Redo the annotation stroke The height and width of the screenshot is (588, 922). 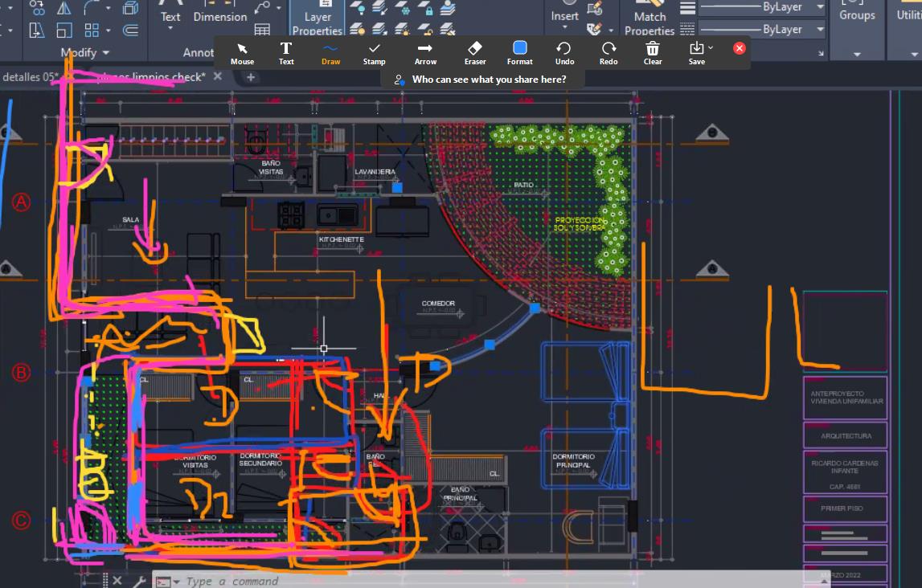[609, 53]
